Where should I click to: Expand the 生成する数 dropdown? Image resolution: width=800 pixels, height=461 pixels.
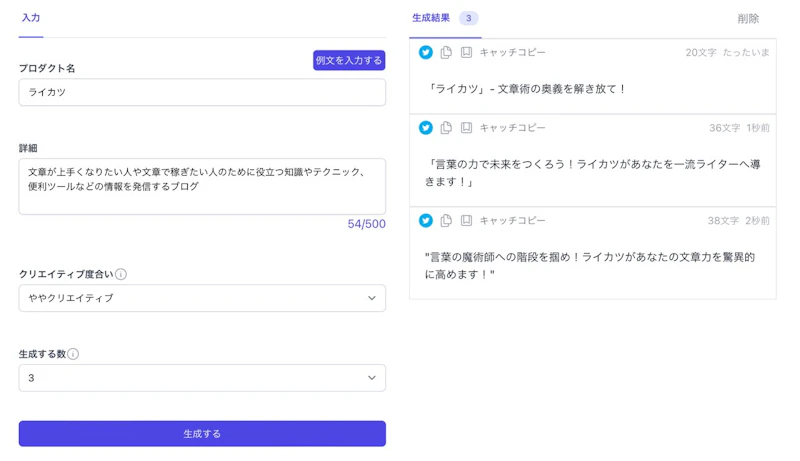(x=202, y=378)
